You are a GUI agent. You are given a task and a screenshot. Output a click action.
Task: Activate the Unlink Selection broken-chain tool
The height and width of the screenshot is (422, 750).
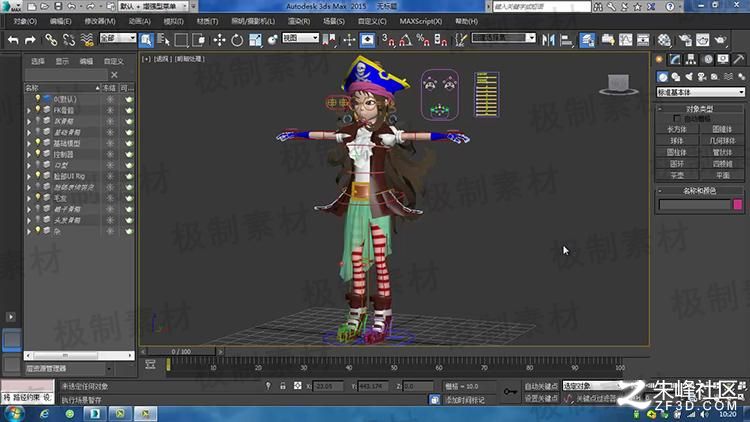[x=69, y=40]
